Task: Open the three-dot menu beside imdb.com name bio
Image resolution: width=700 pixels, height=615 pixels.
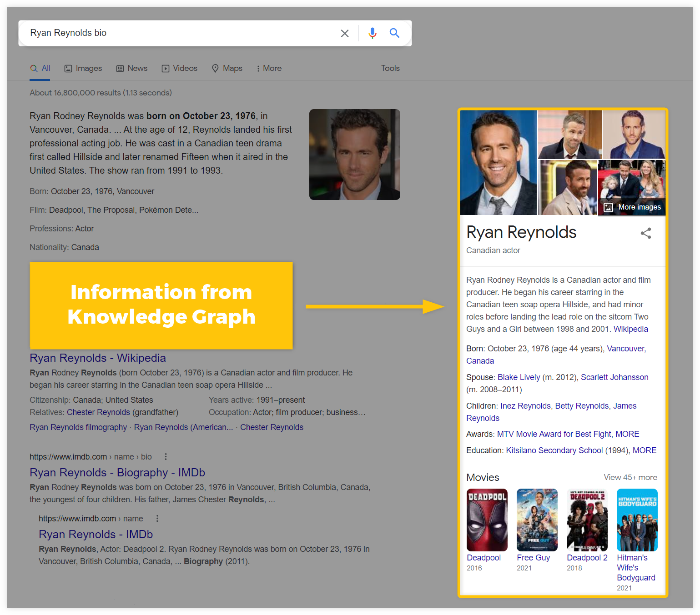Action: tap(166, 457)
